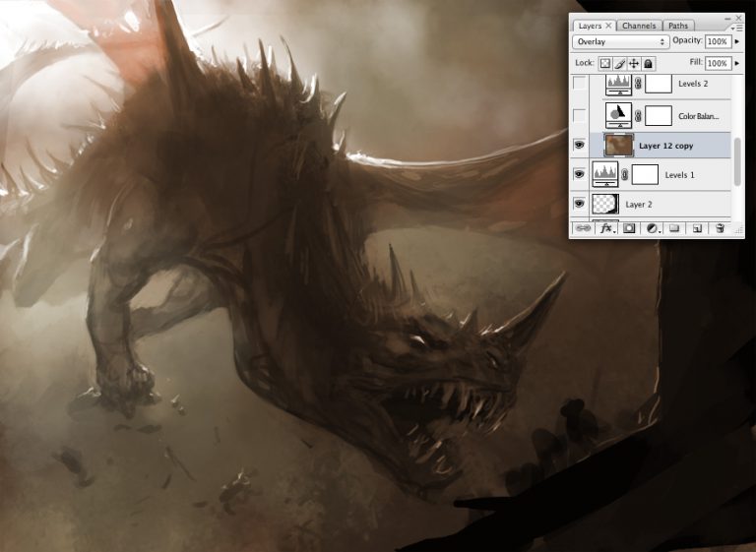Hide the Layer 12 copy layer
The height and width of the screenshot is (552, 756).
click(x=580, y=145)
